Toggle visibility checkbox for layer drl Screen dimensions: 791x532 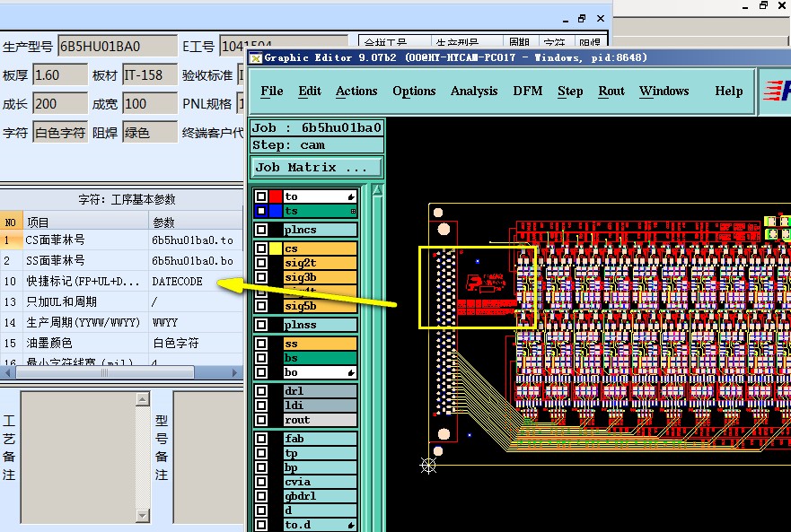coord(261,391)
